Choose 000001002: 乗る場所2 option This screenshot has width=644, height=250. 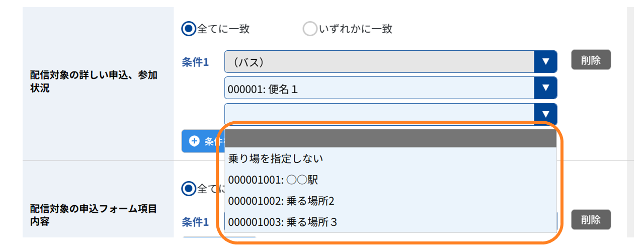click(390, 201)
